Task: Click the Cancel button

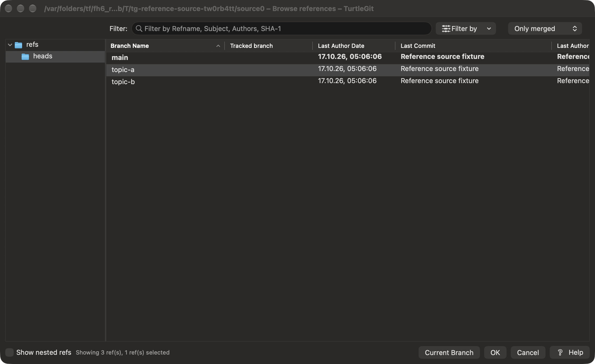Action: [x=528, y=352]
